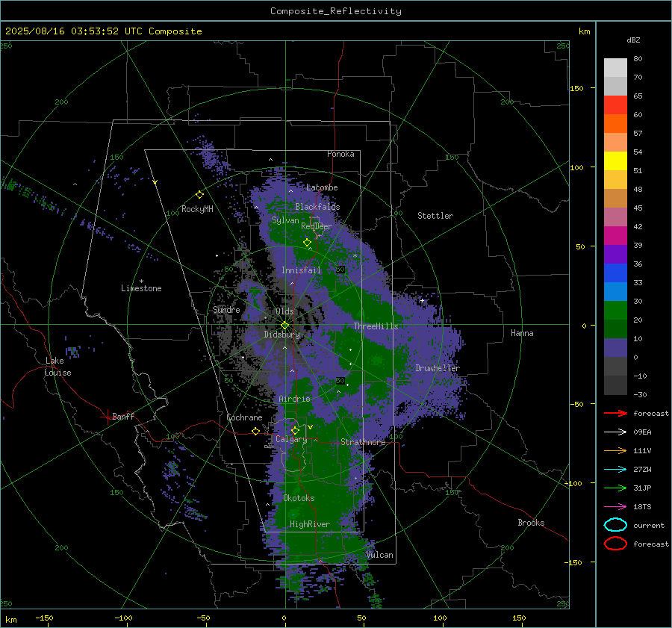
Task: Click the Ponoka town label
Action: (x=340, y=154)
